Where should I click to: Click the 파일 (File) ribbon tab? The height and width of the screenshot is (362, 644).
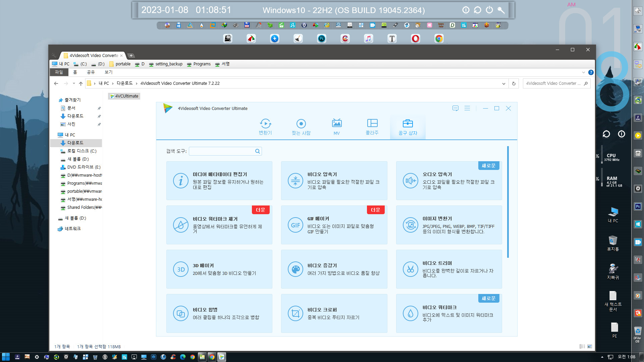tap(59, 72)
